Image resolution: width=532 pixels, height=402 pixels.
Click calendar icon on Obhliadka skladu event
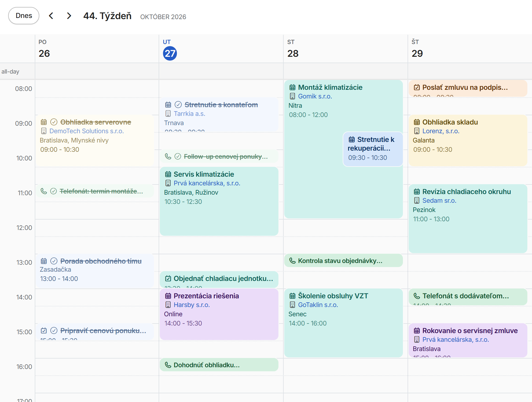(x=417, y=122)
